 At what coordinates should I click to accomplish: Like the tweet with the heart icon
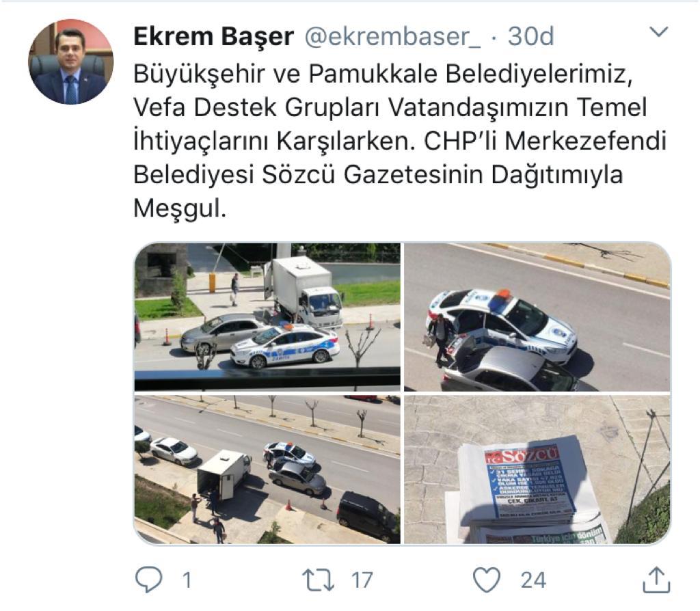pyautogui.click(x=486, y=580)
